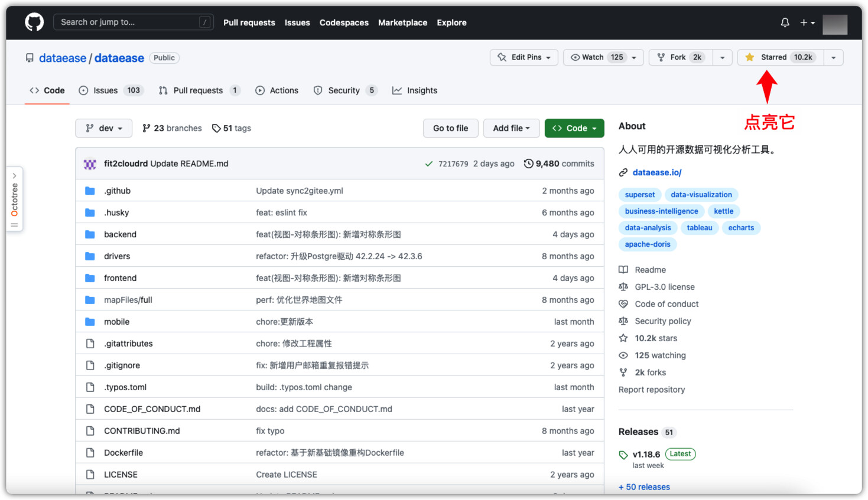View forks via 2k forks icon
This screenshot has height=500, width=868.
623,372
